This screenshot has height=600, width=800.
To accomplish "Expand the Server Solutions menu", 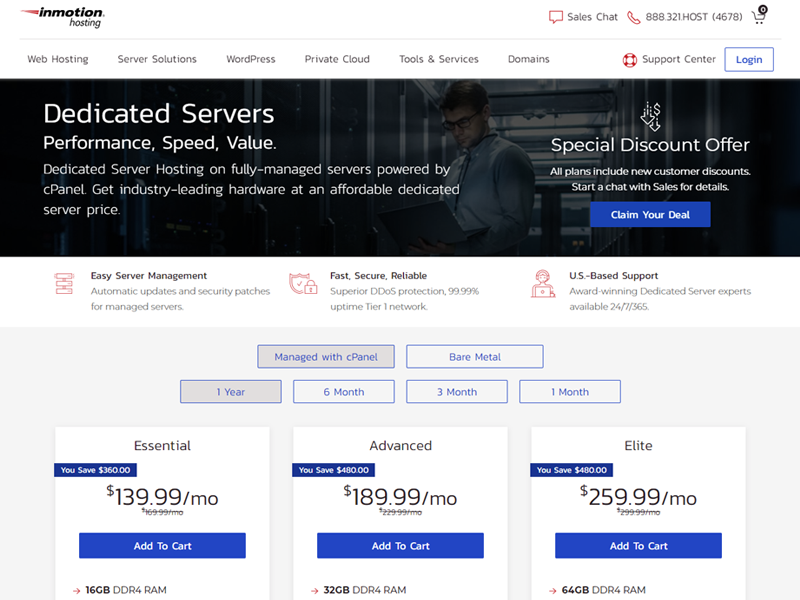I will click(157, 59).
